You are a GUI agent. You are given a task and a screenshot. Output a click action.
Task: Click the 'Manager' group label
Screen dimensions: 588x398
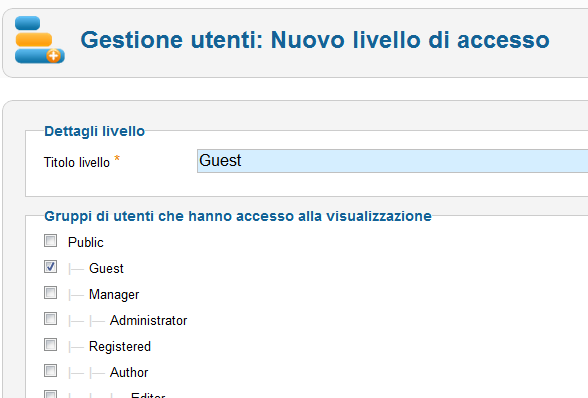(x=114, y=294)
